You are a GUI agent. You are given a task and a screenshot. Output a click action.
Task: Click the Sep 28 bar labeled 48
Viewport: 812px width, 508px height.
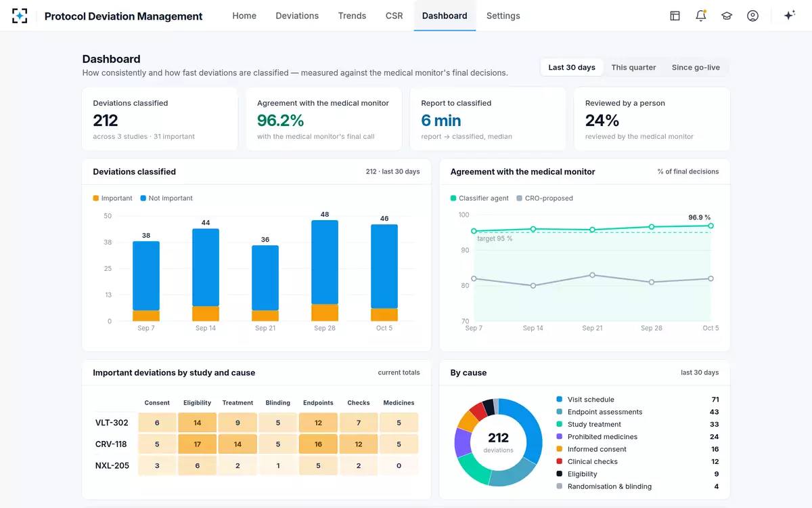(325, 270)
